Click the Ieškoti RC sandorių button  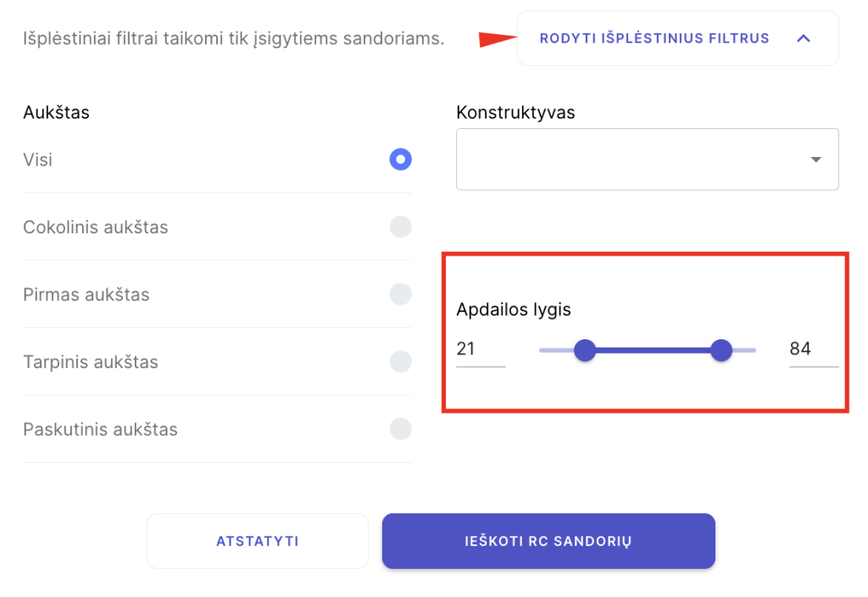coord(548,541)
